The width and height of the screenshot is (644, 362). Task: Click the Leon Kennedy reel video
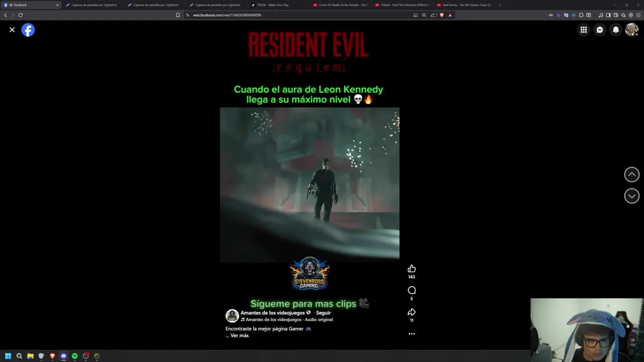point(309,185)
